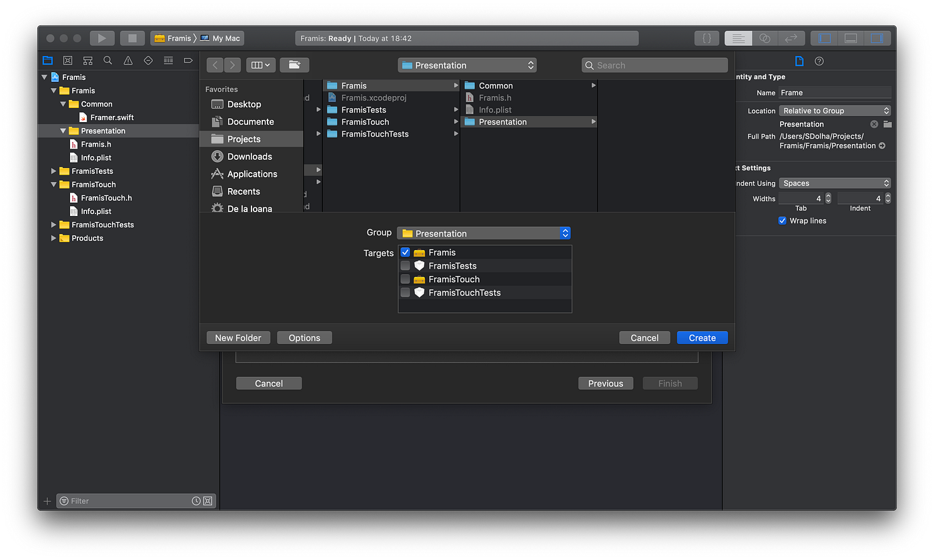934x560 pixels.
Task: Click the Run button in the toolbar
Action: (x=101, y=38)
